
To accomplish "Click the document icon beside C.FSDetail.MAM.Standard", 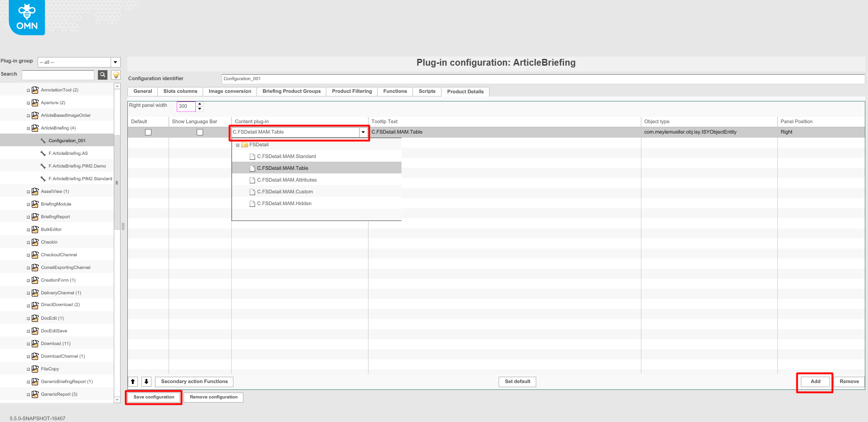I will (252, 156).
